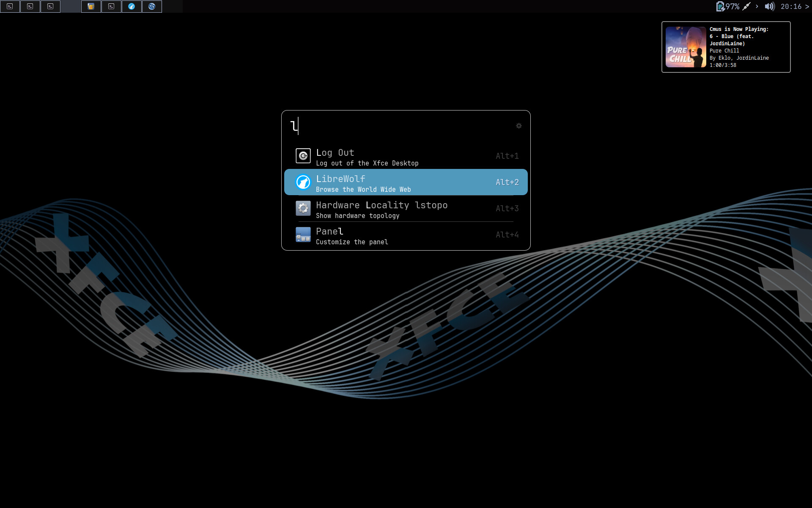The height and width of the screenshot is (508, 812).
Task: Select the Log Out launcher result
Action: 406,156
